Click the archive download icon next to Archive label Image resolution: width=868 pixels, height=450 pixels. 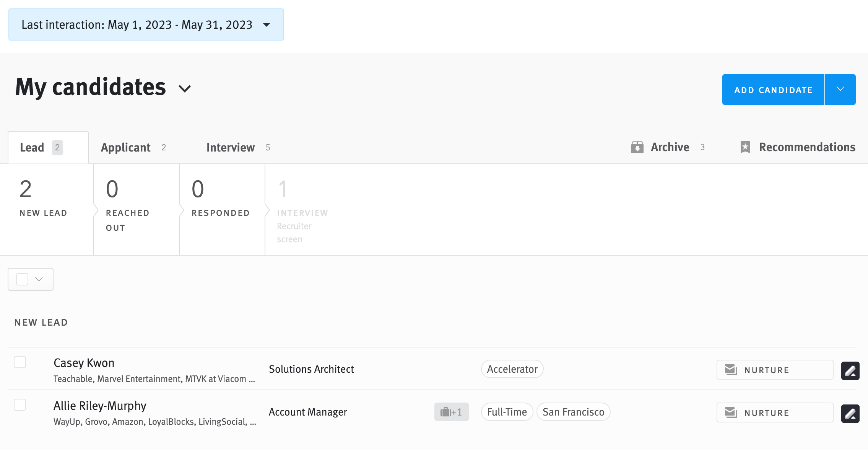tap(637, 147)
